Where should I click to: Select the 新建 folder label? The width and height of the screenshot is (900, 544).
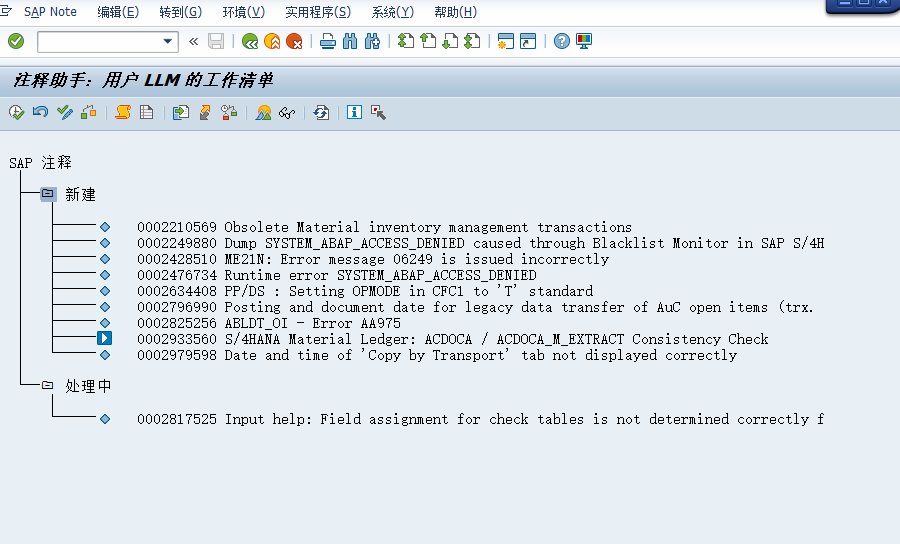click(x=80, y=195)
